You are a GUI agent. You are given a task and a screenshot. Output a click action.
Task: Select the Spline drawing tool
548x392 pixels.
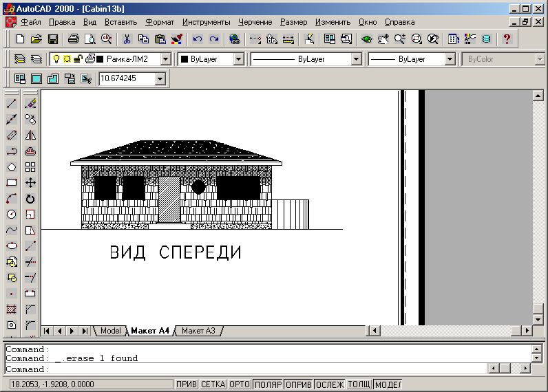click(12, 230)
